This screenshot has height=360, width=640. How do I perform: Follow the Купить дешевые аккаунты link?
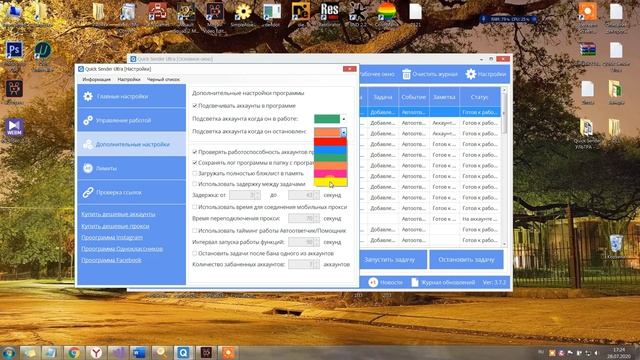click(x=118, y=214)
